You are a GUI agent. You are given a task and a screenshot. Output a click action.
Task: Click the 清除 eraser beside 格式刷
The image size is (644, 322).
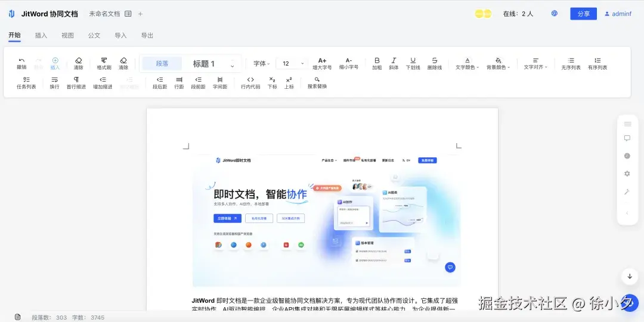(123, 63)
